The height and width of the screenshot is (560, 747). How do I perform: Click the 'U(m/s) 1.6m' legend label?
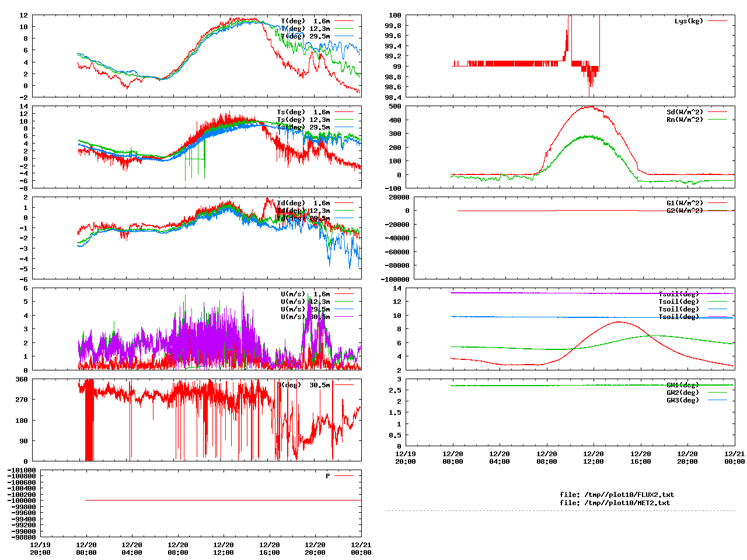pyautogui.click(x=305, y=294)
